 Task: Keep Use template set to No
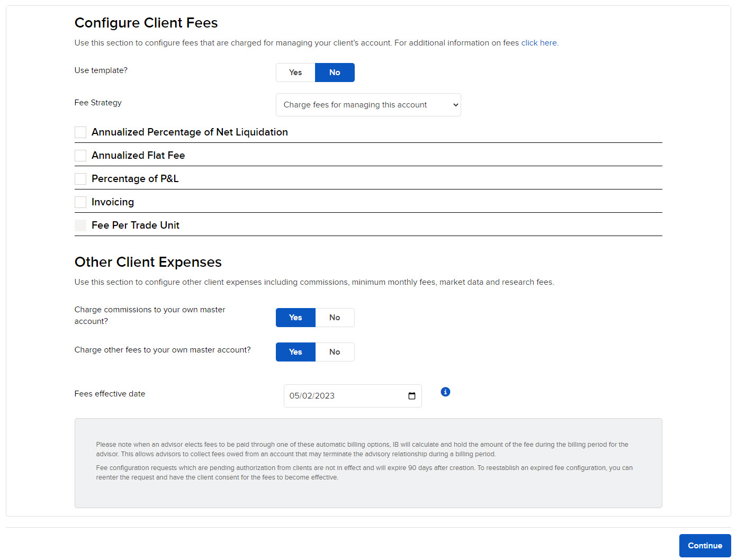tap(335, 73)
